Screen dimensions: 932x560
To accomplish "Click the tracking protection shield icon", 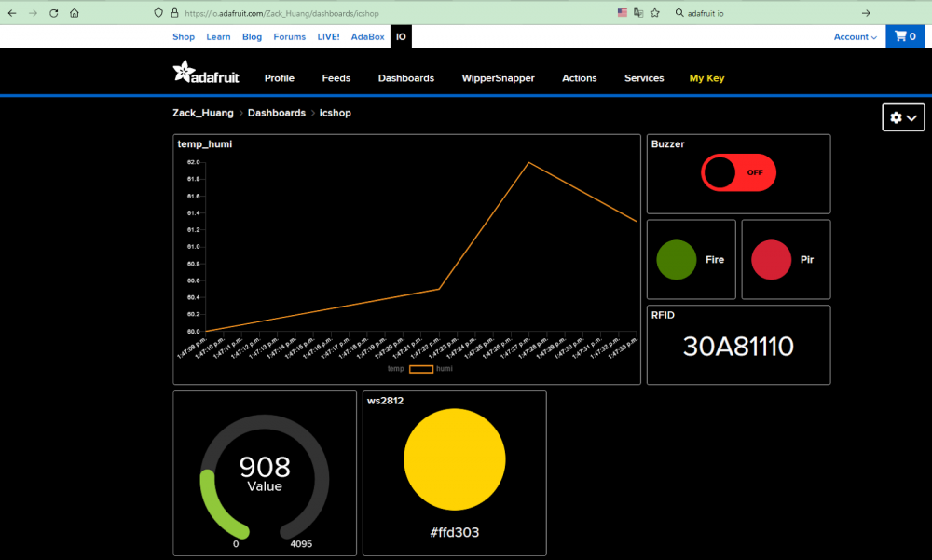I will [159, 13].
